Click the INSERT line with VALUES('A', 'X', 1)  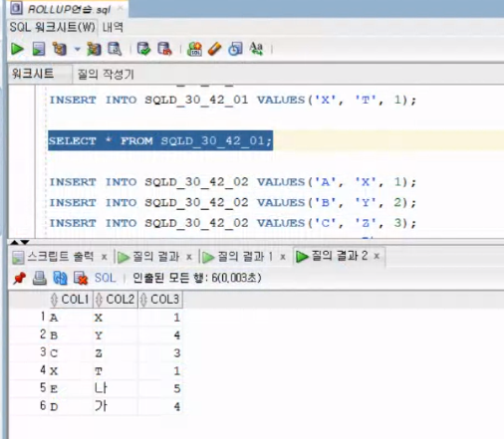[232, 182]
